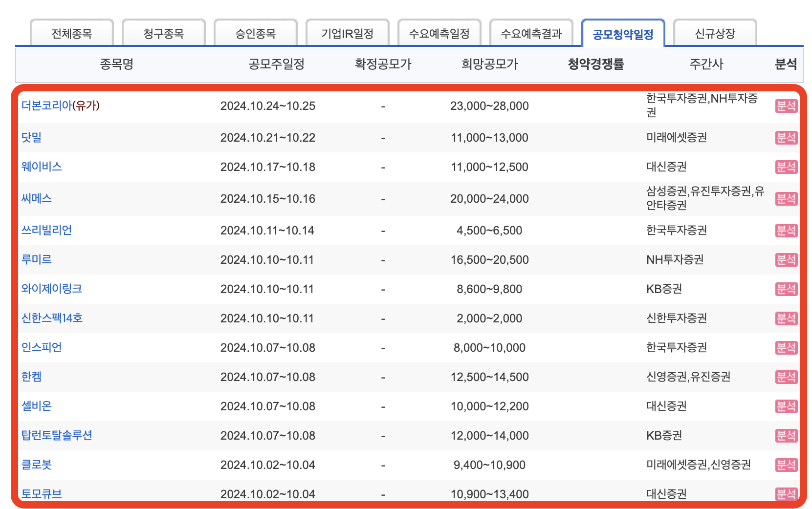
Task: Click 신한투자증권 underwriter text
Action: [677, 318]
